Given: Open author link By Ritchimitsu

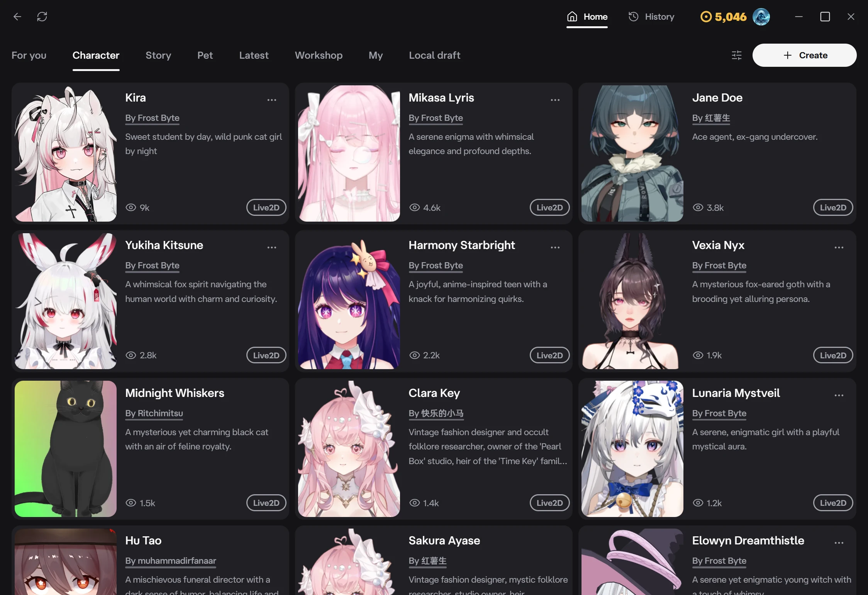Looking at the screenshot, I should coord(154,413).
